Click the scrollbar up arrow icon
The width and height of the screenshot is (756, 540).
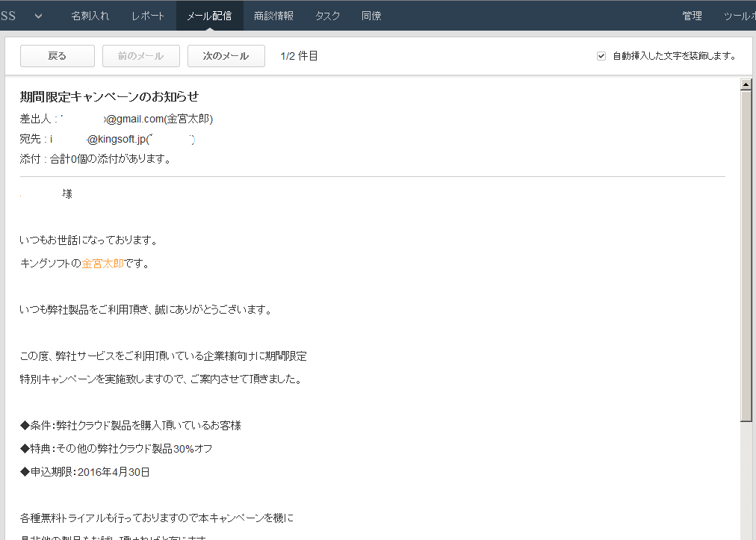pyautogui.click(x=746, y=84)
